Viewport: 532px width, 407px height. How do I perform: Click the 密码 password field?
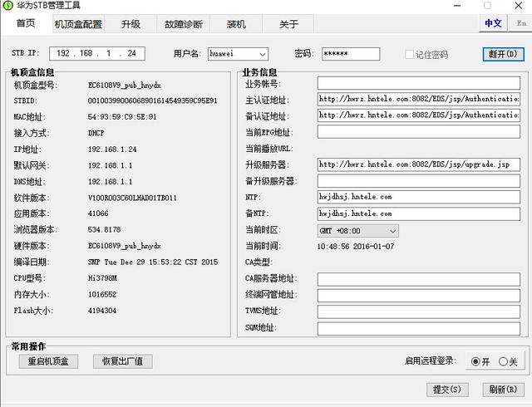click(x=351, y=54)
